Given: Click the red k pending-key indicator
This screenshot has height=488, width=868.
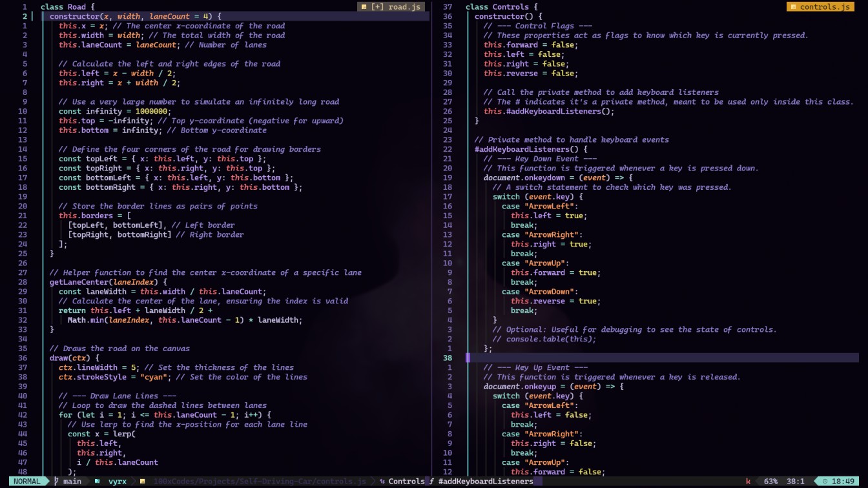Looking at the screenshot, I should [x=748, y=481].
